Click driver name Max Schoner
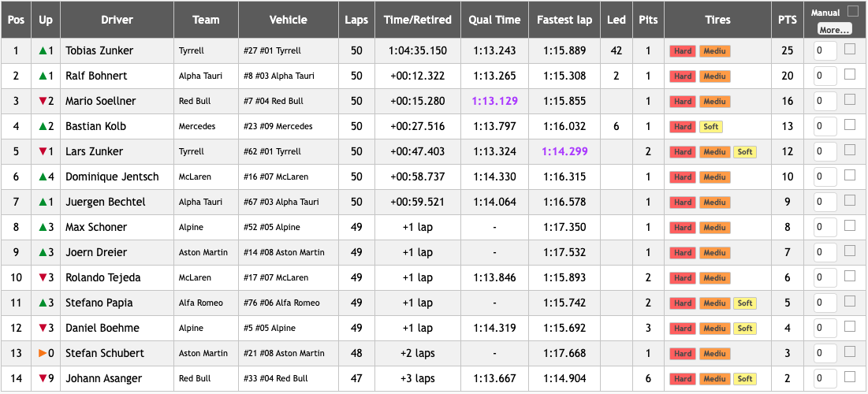The width and height of the screenshot is (868, 394). pos(95,228)
